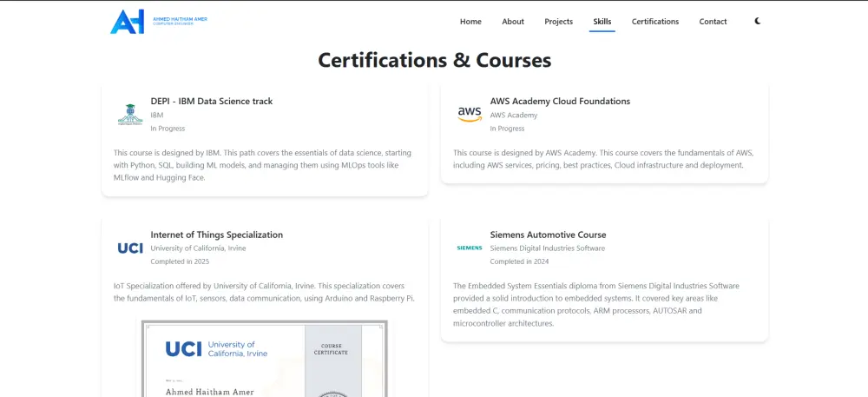Select the AWS Academy Cloud Foundations title
868x397 pixels.
tap(560, 102)
